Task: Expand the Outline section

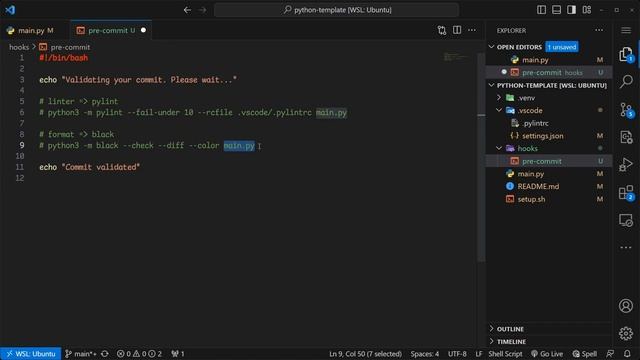Action: click(x=549, y=329)
